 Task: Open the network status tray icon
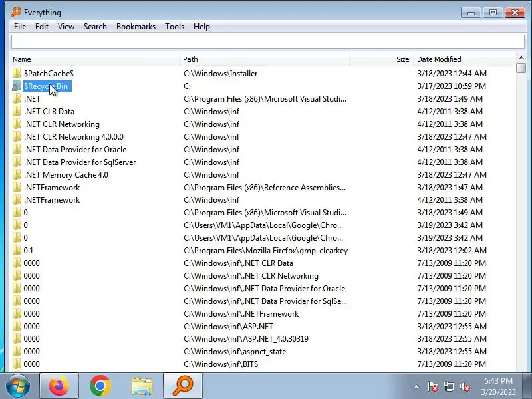448,386
